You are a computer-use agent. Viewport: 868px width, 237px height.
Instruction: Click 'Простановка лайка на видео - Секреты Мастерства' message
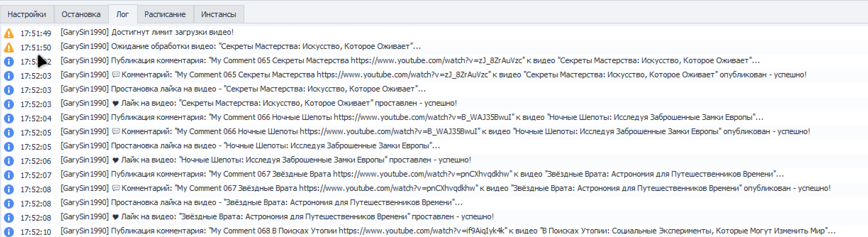268,89
